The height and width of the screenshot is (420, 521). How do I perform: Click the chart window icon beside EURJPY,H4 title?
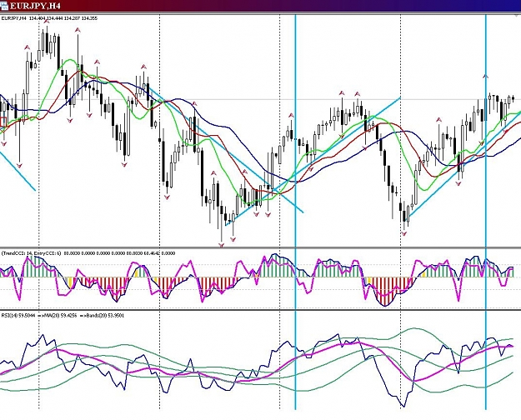(x=3, y=5)
